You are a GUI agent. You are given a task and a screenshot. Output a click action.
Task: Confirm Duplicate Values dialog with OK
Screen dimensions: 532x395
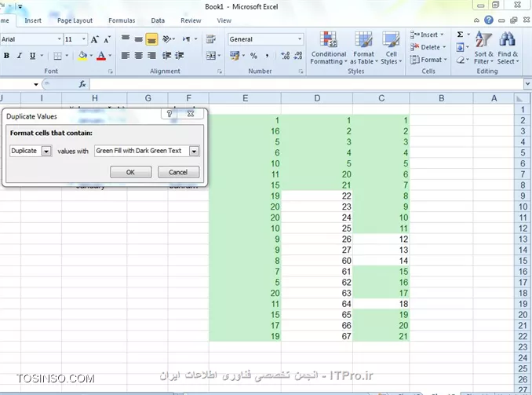pos(130,172)
